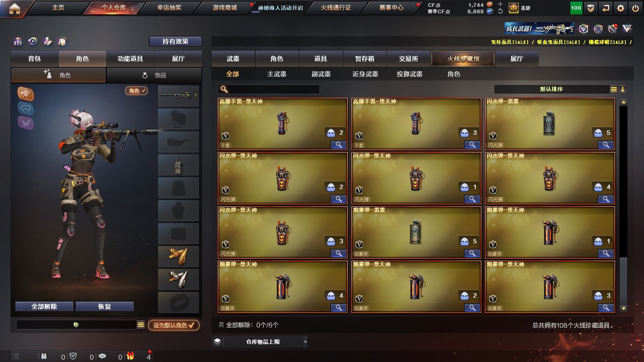Viewport: 644px width, 362px height.
Task: Click the 全部解除 button
Action: 44,306
